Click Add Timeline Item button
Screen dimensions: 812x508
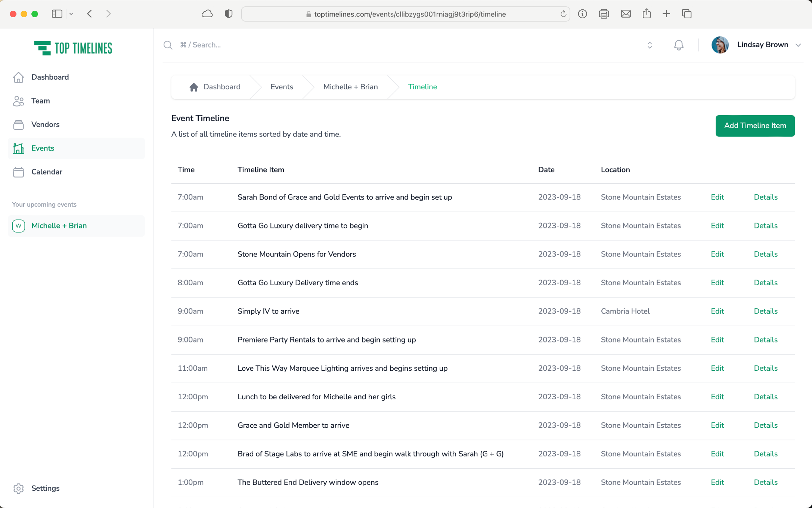click(754, 126)
